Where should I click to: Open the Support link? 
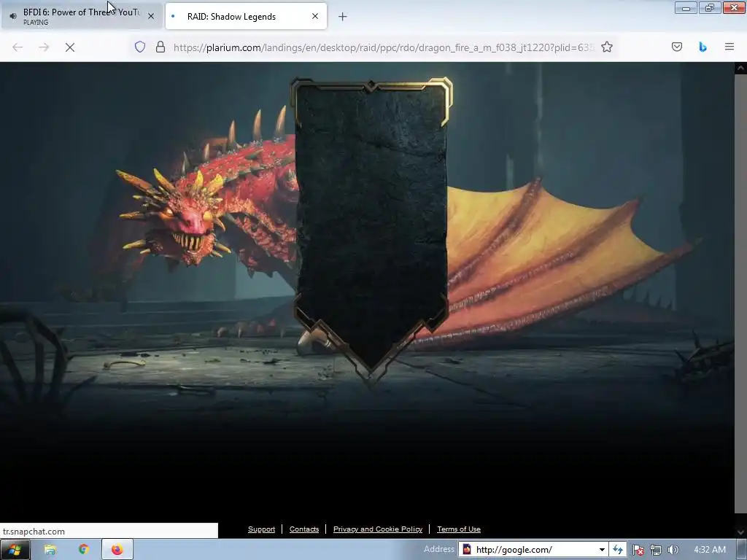pos(262,529)
